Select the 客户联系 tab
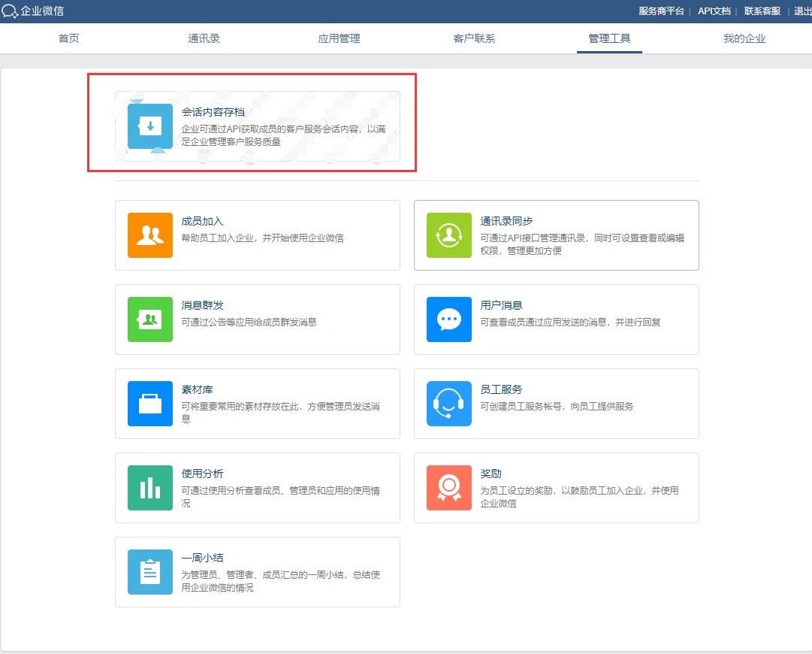 tap(474, 38)
